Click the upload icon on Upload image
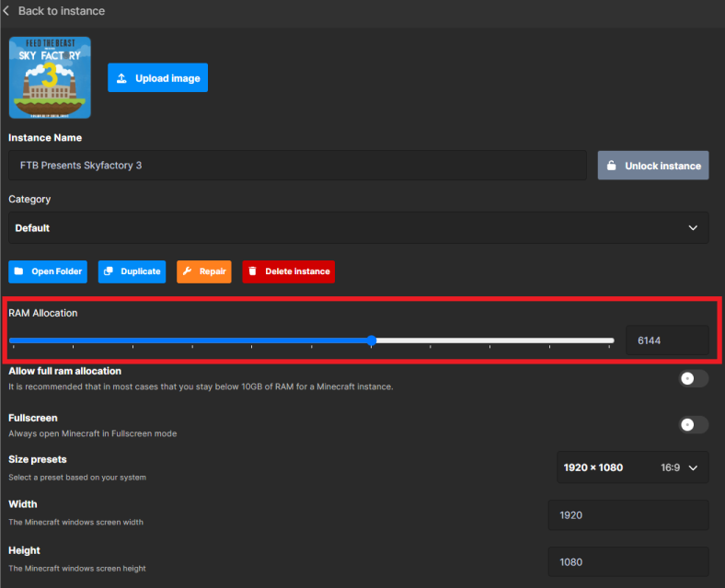Image resolution: width=725 pixels, height=588 pixels. pyautogui.click(x=122, y=78)
